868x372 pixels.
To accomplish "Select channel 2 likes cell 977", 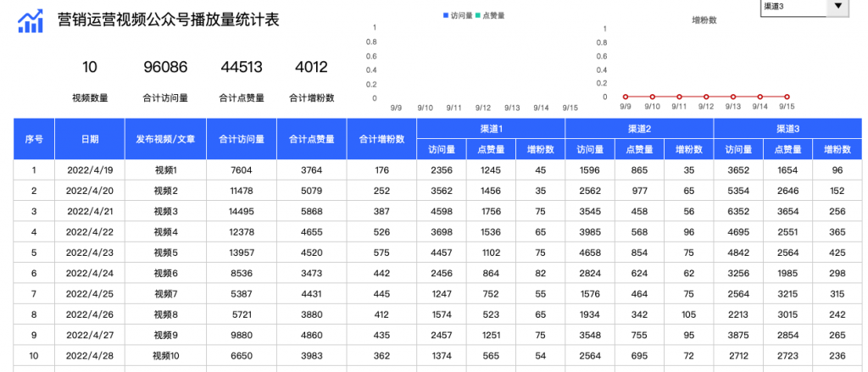I will (639, 191).
